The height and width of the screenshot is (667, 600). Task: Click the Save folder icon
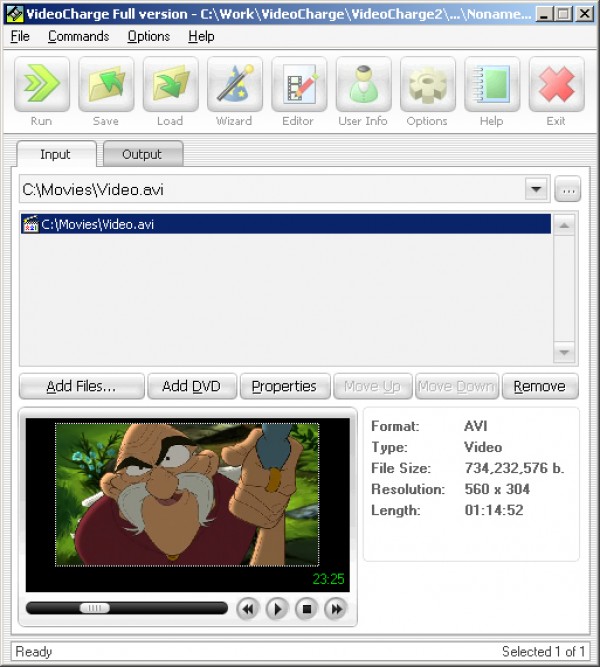click(106, 84)
